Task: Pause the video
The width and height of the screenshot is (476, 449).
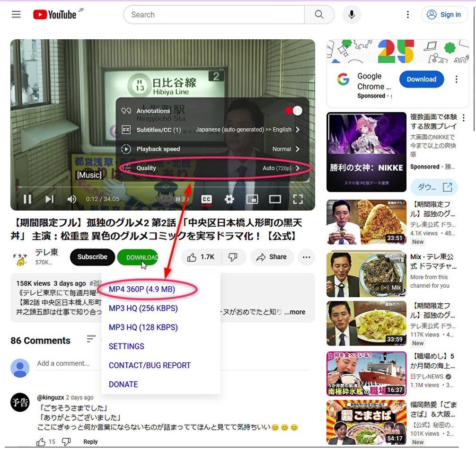Action: pyautogui.click(x=27, y=199)
